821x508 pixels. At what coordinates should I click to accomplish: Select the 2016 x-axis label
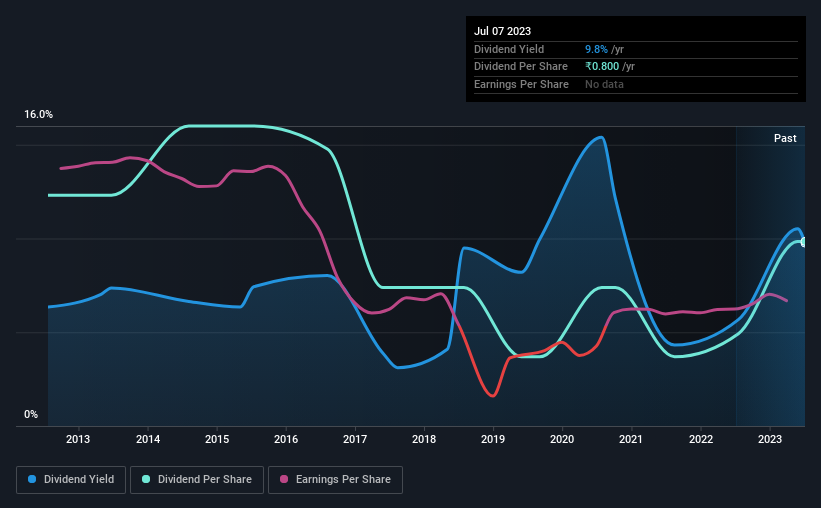pos(286,439)
